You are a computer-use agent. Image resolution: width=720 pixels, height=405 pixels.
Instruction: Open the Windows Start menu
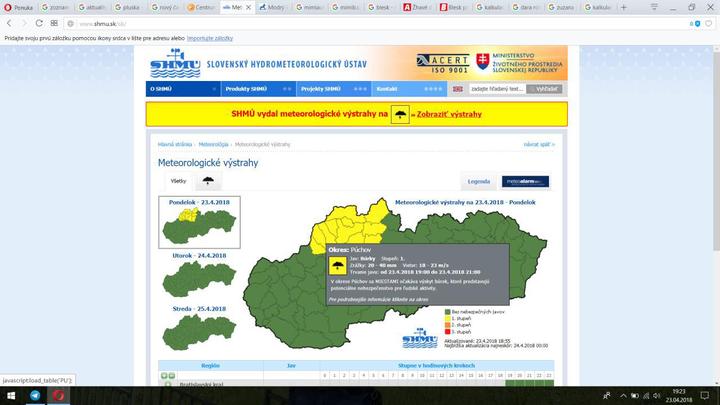10,396
